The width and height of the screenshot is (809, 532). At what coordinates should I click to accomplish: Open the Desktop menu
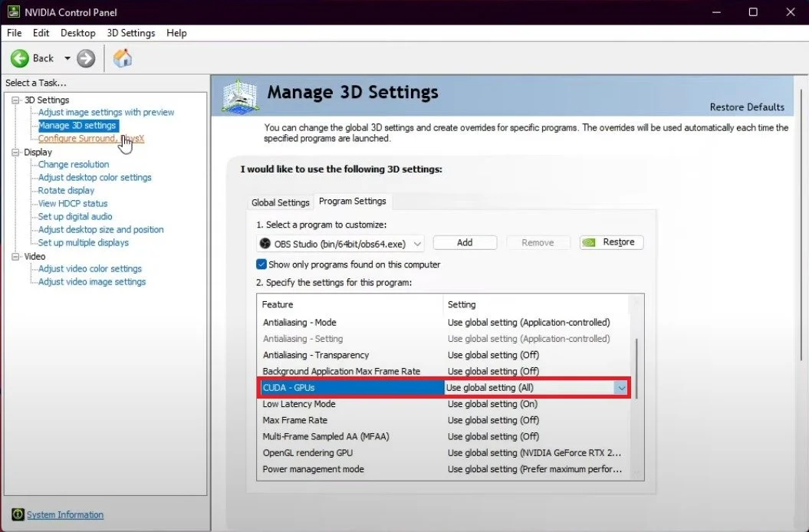(78, 33)
